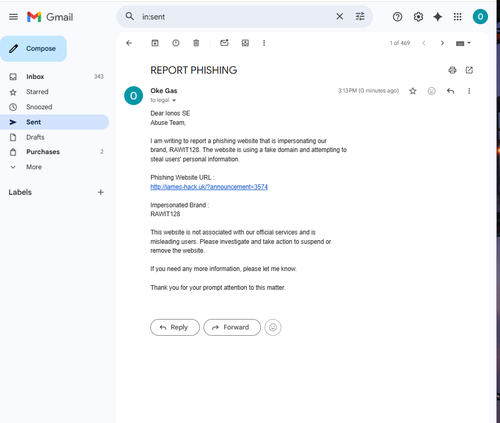Click the Reply button below the message
Screen dimensions: 500x423
point(175,327)
